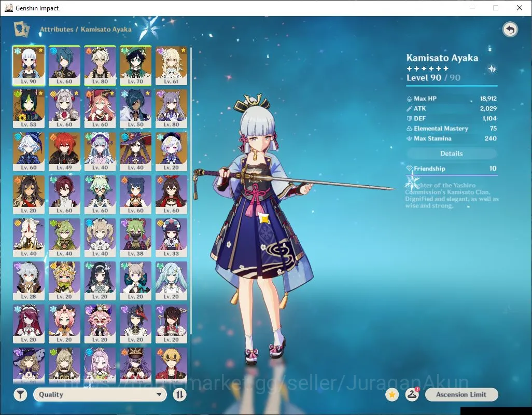
Task: Select Kirara's portrait in the bottom row
Action: click(64, 365)
